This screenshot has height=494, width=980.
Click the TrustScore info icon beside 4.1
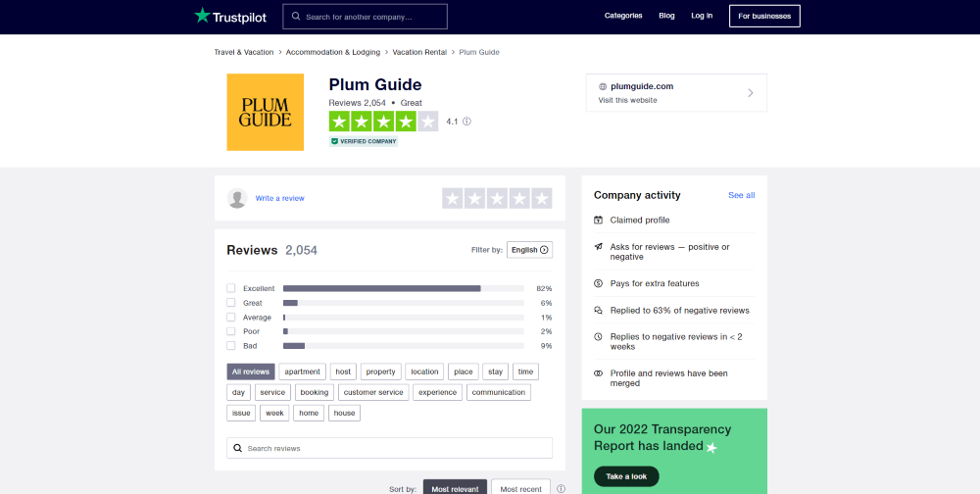pos(466,122)
